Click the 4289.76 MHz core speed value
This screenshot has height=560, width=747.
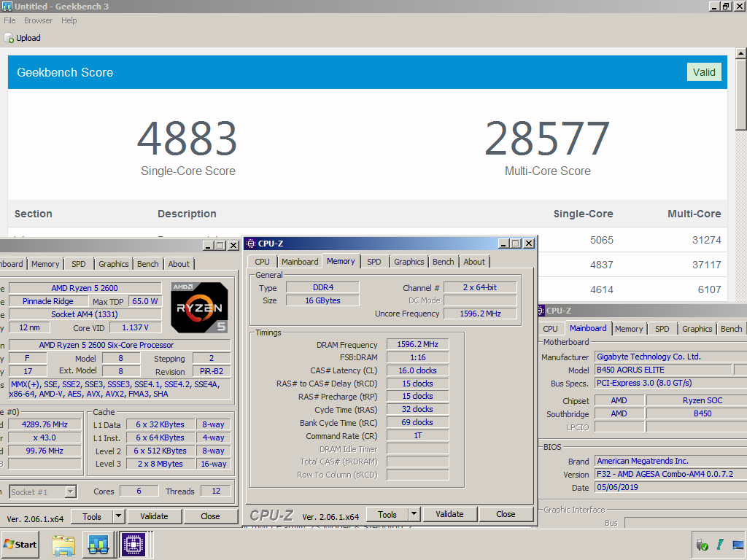tap(44, 424)
